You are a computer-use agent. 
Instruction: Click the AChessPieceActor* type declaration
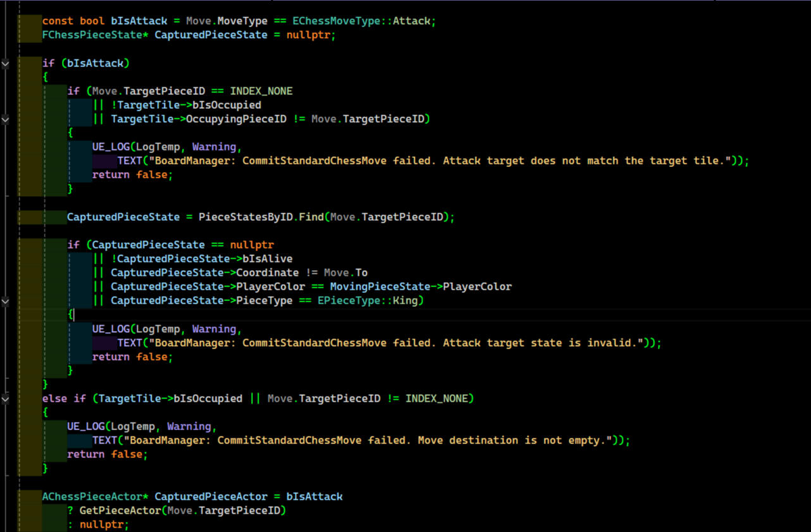tap(95, 497)
